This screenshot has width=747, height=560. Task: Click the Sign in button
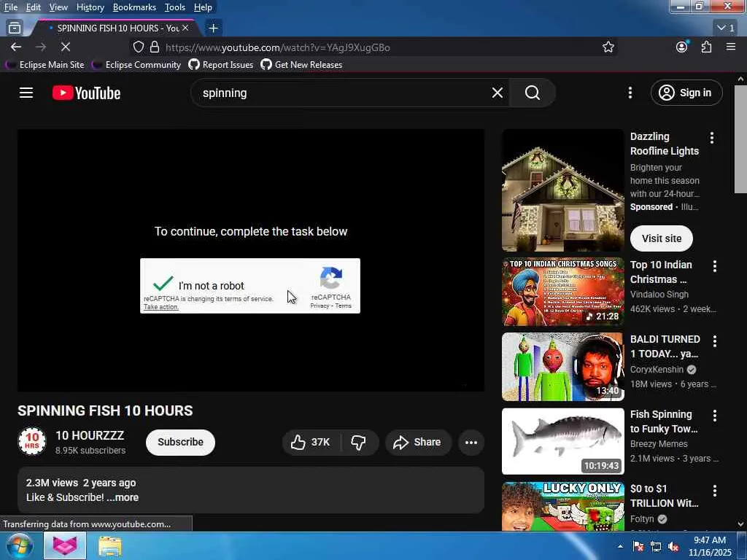[686, 93]
